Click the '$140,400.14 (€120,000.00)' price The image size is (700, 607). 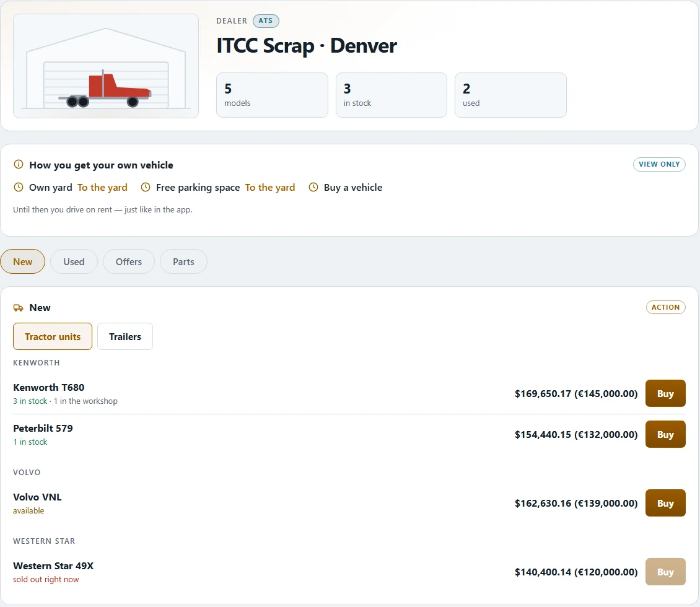(576, 572)
